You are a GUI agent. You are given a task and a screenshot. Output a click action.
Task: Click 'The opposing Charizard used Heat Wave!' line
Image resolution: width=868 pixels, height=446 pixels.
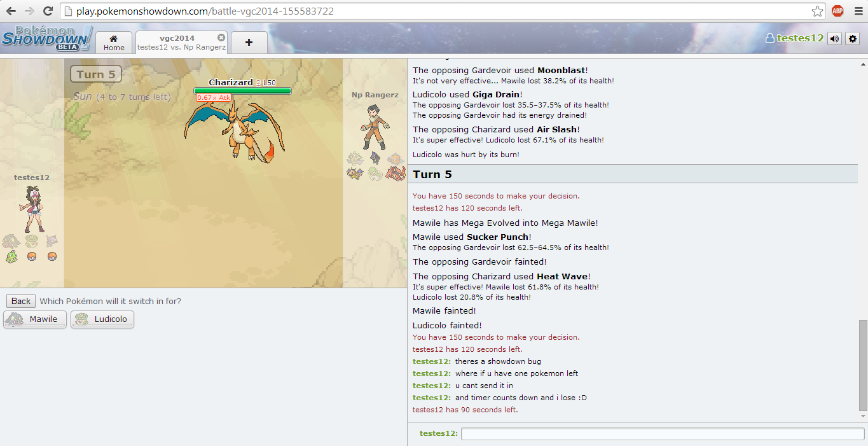(500, 276)
